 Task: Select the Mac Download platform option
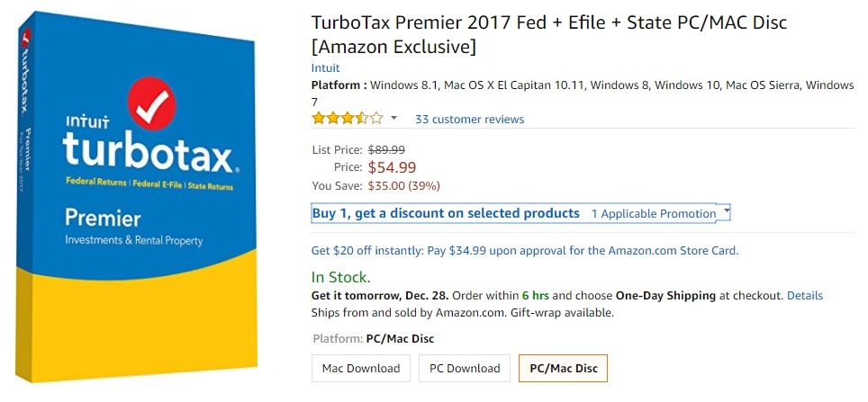[x=361, y=368]
